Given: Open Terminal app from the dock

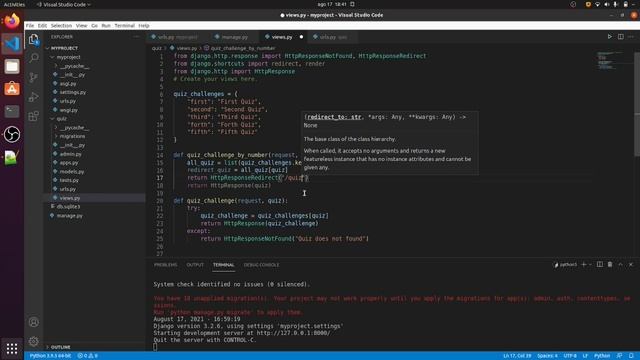Looking at the screenshot, I should tap(12, 111).
